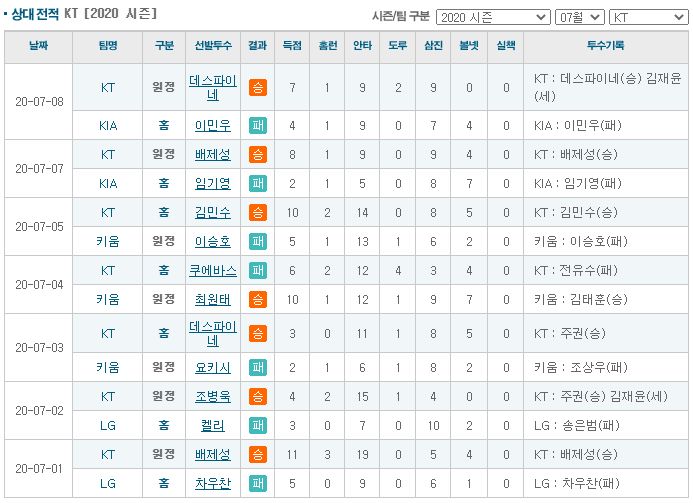Click loss badge in 요키시 row
This screenshot has width=693, height=503.
click(258, 367)
